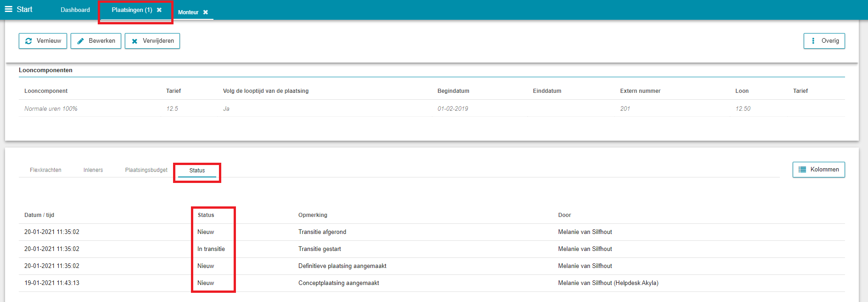The width and height of the screenshot is (868, 302).
Task: Close the Plaatsingen (1) tab
Action: coord(159,10)
